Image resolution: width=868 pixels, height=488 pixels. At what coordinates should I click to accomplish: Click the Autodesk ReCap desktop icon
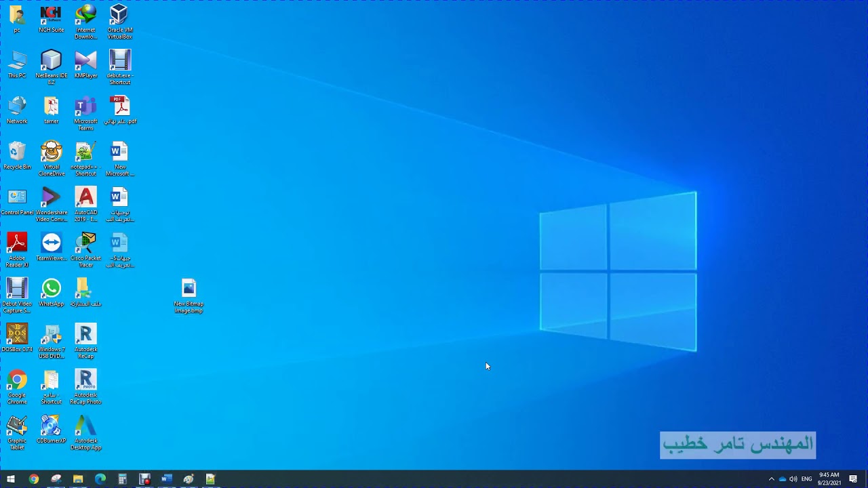[x=85, y=342]
